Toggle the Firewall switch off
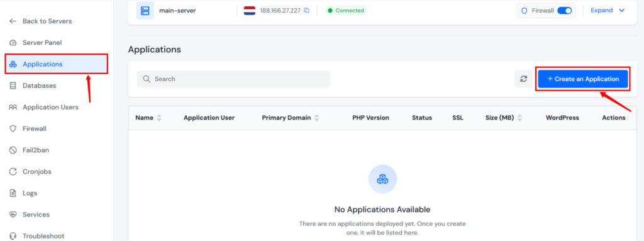Image resolution: width=644 pixels, height=241 pixels. click(x=564, y=11)
